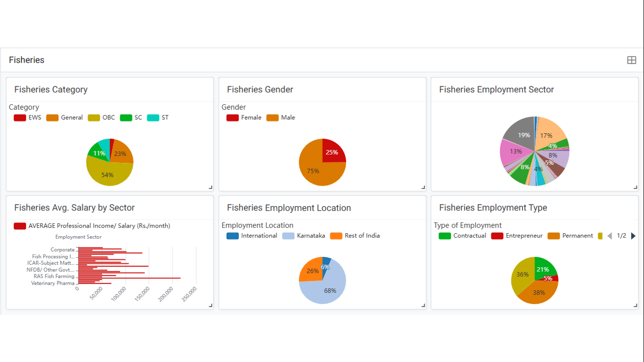Click the grid layout icon beside Fisheries header
This screenshot has height=362, width=644.
631,60
